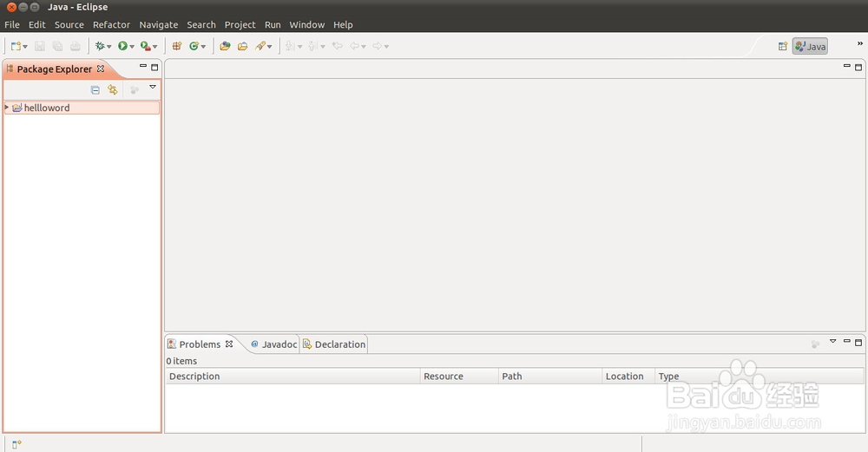Click the Open Task folder icon
This screenshot has height=452, width=868.
point(242,47)
